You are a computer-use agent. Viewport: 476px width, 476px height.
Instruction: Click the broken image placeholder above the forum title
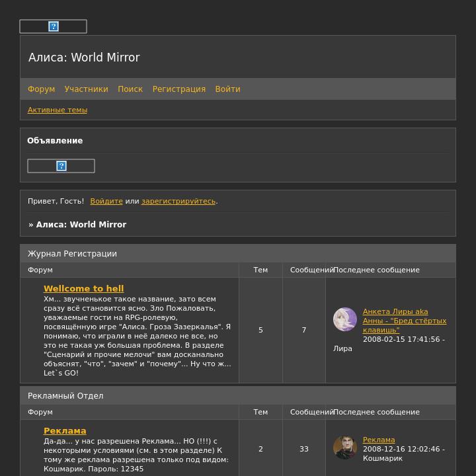pos(53,26)
